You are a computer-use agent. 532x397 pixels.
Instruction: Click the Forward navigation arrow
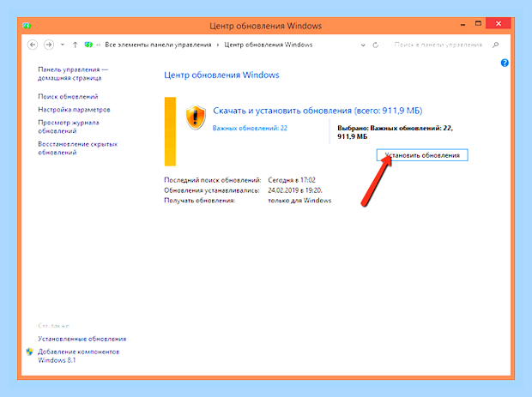(x=49, y=45)
